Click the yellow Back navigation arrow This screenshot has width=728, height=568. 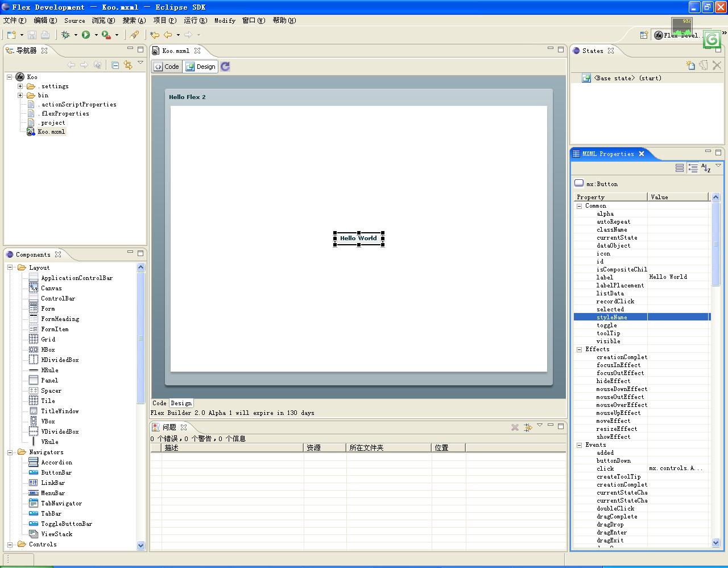click(168, 35)
